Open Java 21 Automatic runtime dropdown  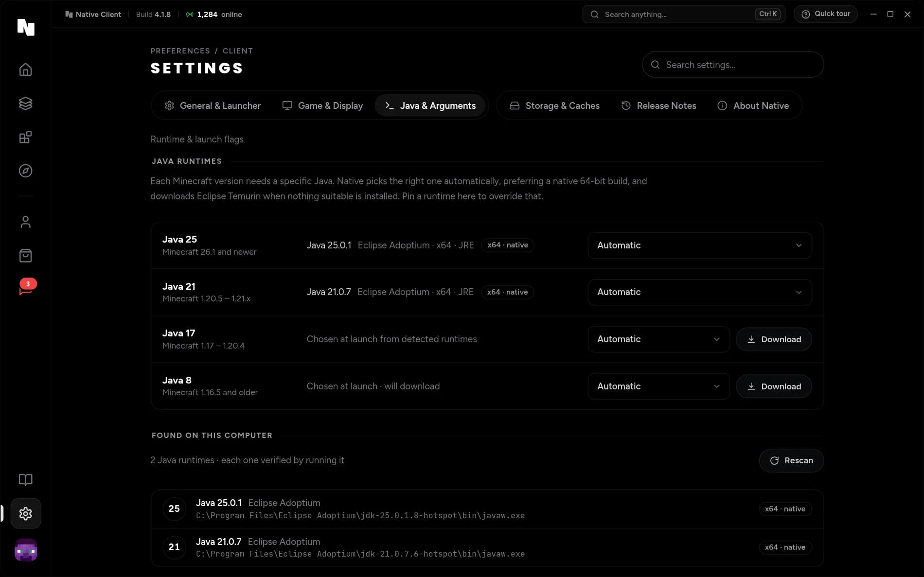click(699, 292)
